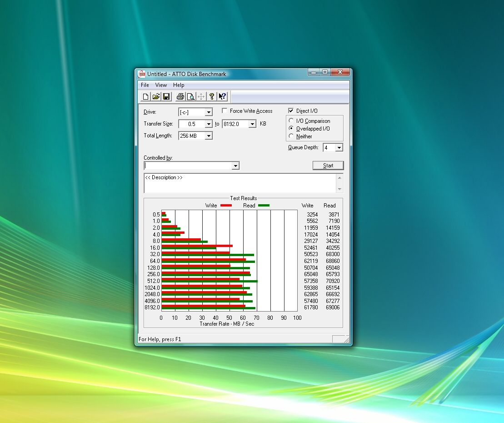Click the red Write legend swatch
504x423 pixels.
click(x=226, y=205)
